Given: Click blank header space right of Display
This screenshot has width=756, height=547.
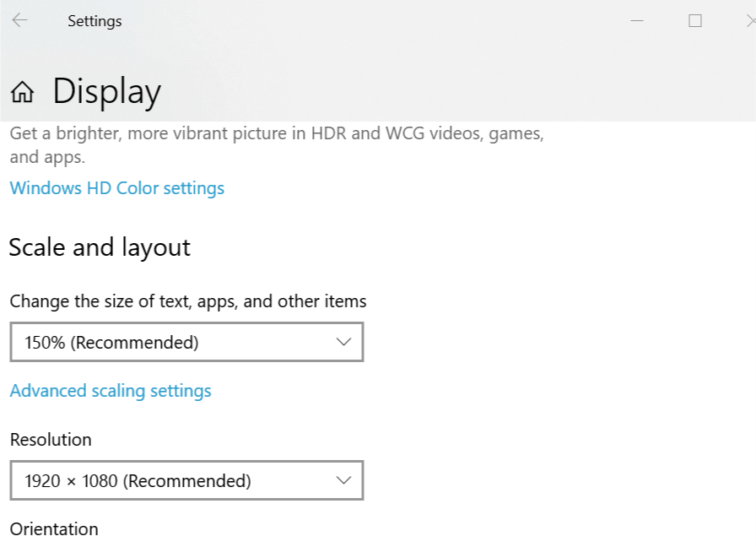Looking at the screenshot, I should pos(422,92).
